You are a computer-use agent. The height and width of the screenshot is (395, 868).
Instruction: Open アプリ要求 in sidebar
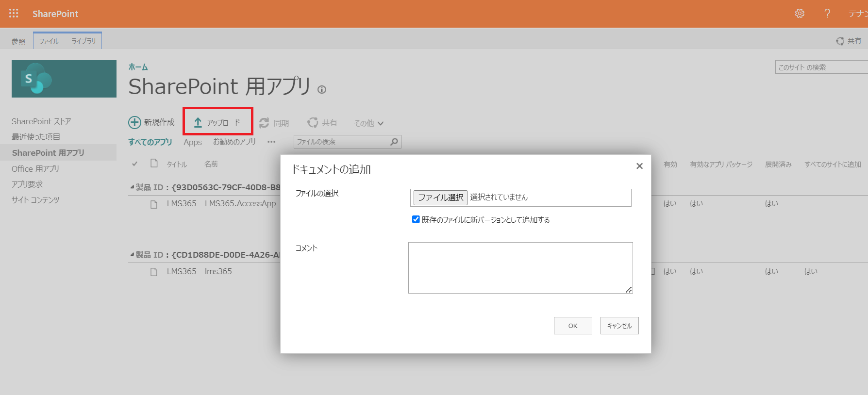pyautogui.click(x=27, y=184)
